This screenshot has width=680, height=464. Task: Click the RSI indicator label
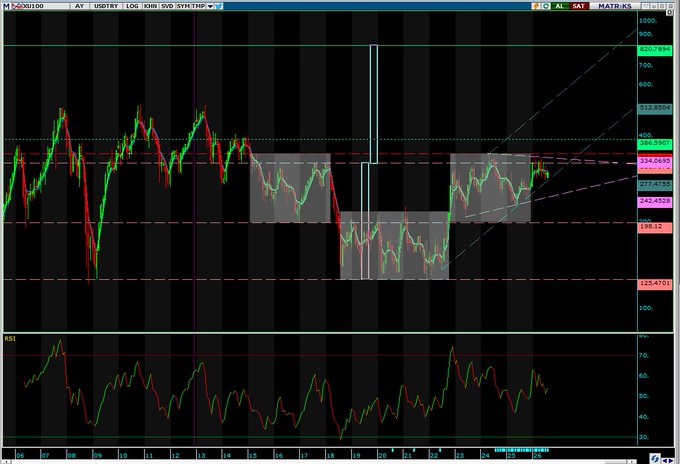[10, 338]
